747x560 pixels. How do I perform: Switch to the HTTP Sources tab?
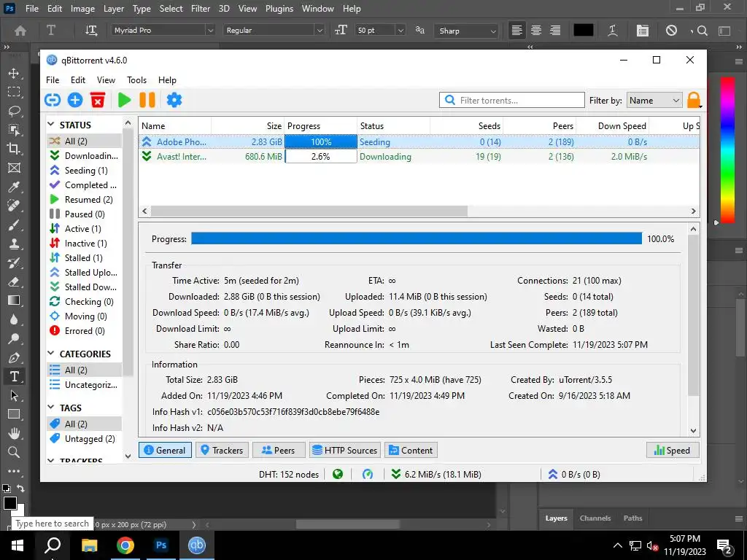pos(345,450)
